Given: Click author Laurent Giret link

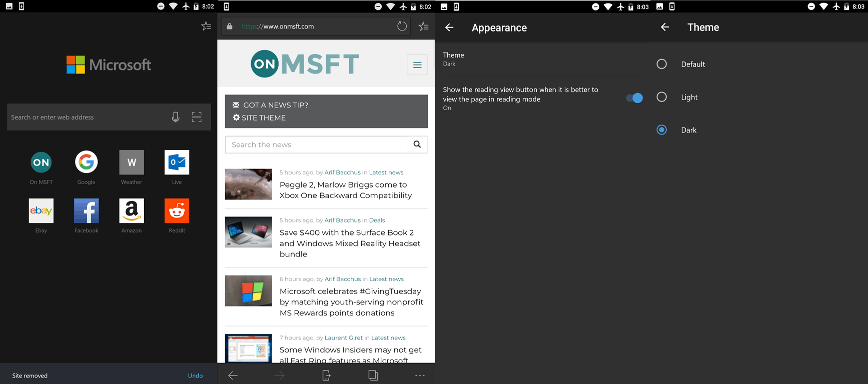Looking at the screenshot, I should (x=344, y=338).
